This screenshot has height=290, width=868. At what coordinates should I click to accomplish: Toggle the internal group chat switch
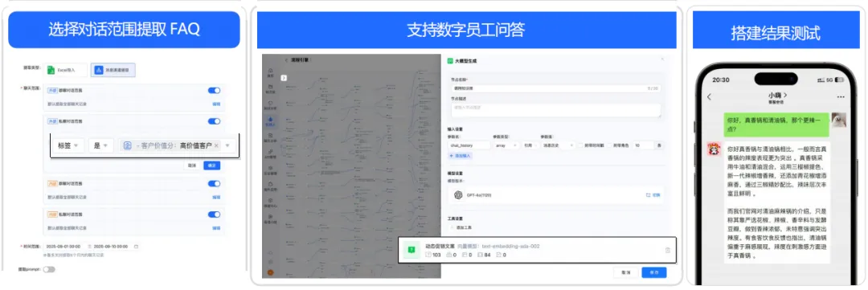click(214, 184)
